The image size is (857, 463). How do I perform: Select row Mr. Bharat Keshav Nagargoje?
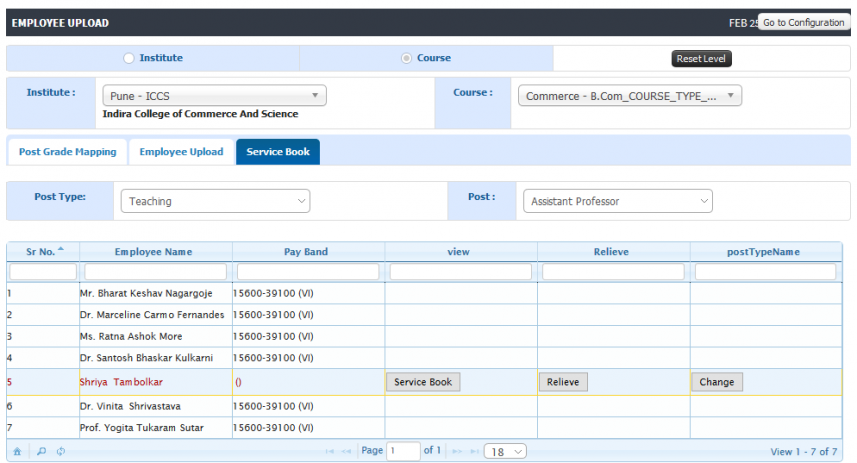tap(424, 294)
